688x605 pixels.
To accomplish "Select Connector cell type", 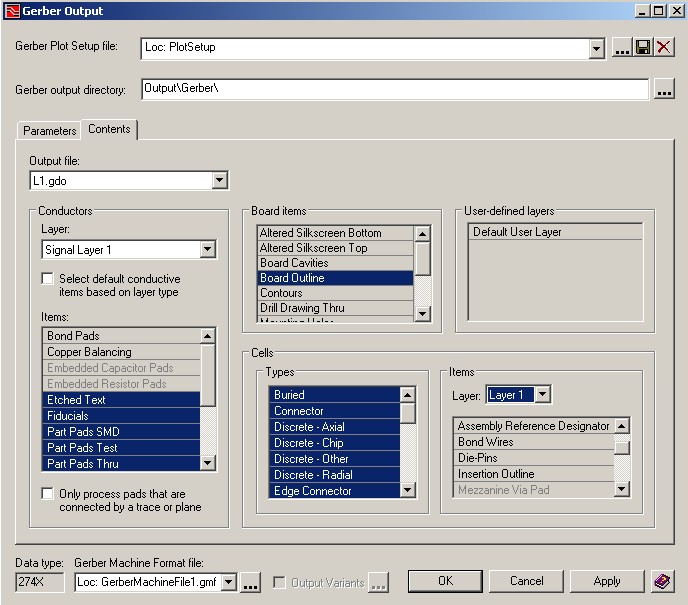I will [334, 411].
